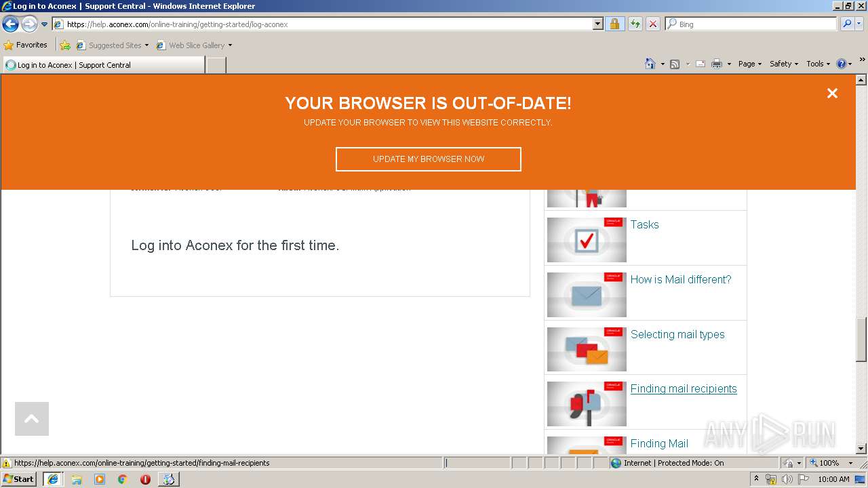This screenshot has height=488, width=868.
Task: Start search with the magnifier icon
Action: point(846,24)
